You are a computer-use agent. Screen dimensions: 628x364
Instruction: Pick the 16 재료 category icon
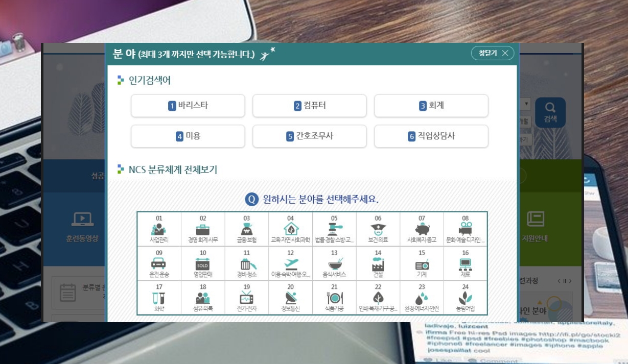click(x=466, y=263)
